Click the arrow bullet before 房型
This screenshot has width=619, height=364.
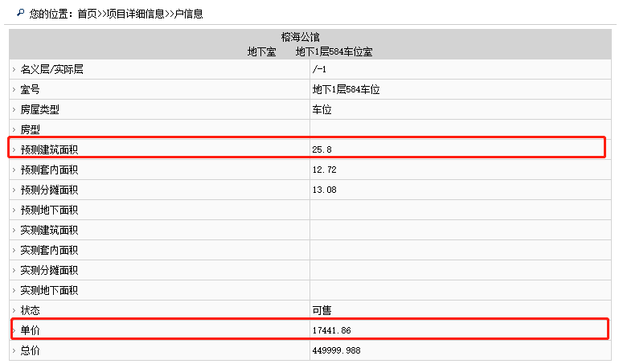14,129
